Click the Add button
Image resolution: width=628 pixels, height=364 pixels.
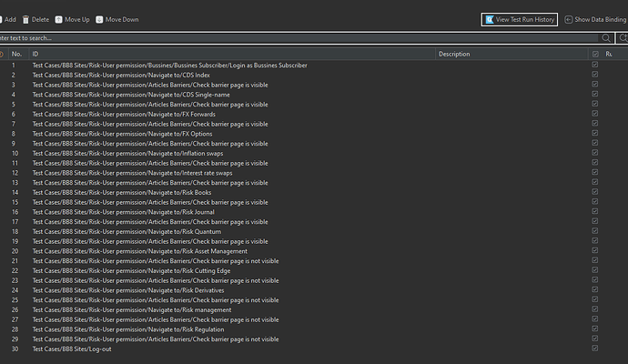tap(8, 20)
